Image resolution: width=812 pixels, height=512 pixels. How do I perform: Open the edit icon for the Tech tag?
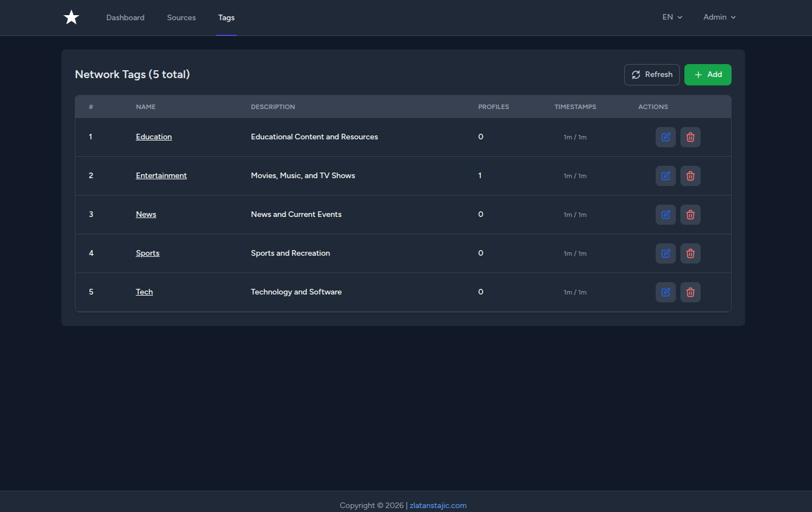pyautogui.click(x=665, y=292)
